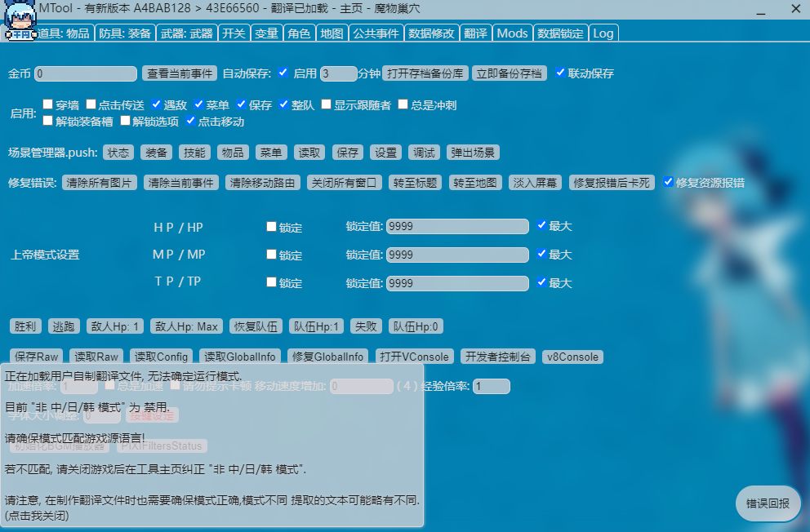Click the 恢复队伍 button
Viewport: 810px width, 532px height.
click(x=256, y=326)
